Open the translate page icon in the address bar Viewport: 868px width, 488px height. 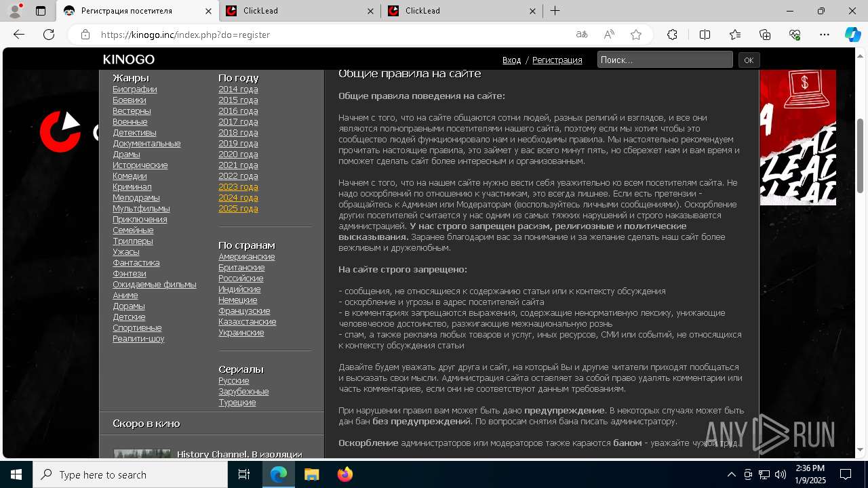click(x=582, y=35)
